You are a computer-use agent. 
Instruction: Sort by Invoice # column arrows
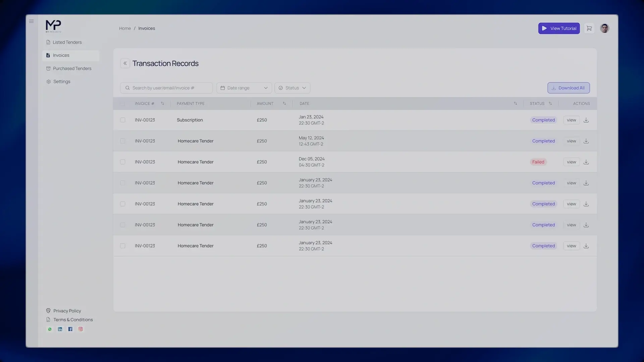pyautogui.click(x=162, y=104)
